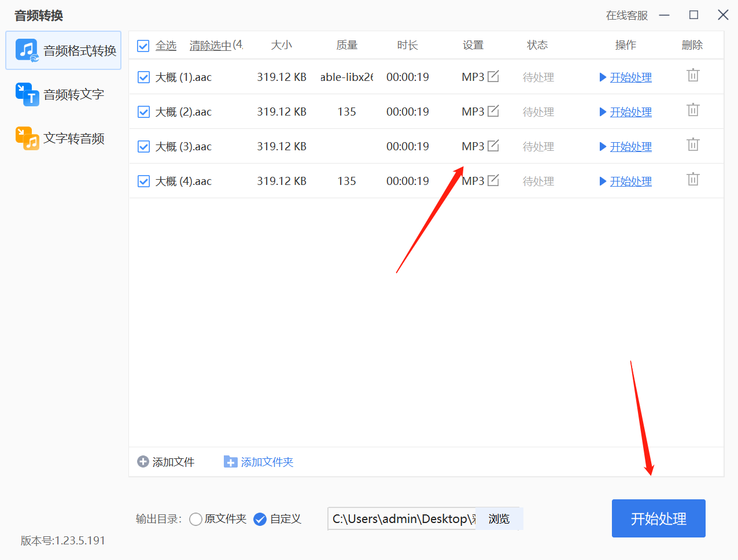Click the add files plus icon
This screenshot has height=560, width=738.
coord(142,462)
